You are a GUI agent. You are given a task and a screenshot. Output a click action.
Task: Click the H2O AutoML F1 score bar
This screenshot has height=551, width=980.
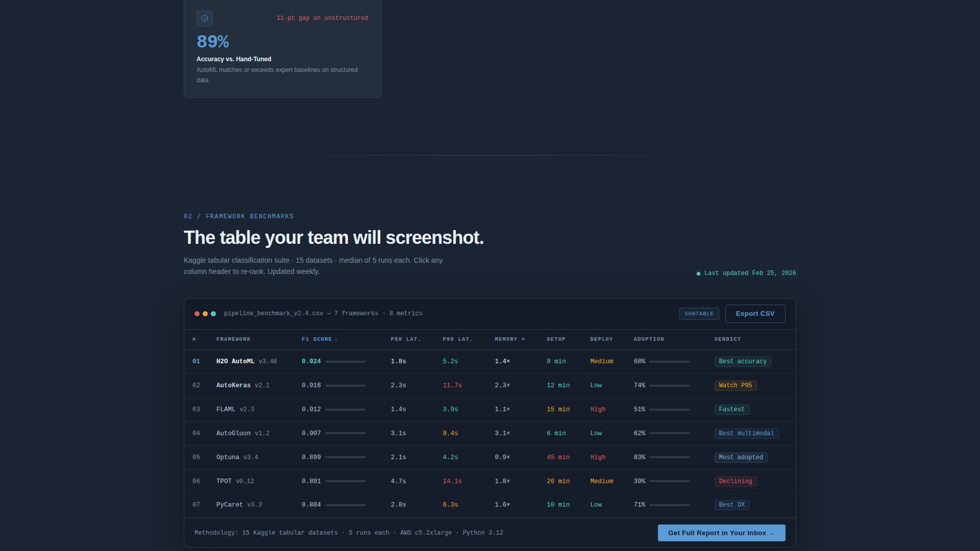[346, 362]
